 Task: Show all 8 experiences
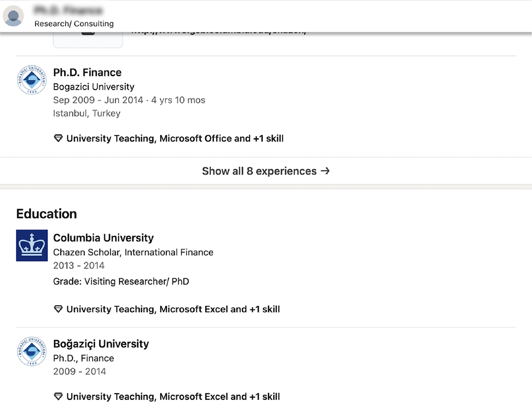tap(265, 171)
